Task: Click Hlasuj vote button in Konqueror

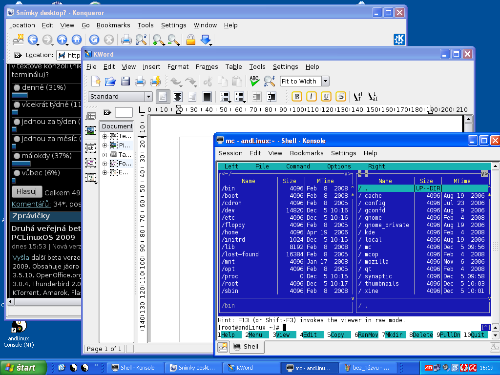Action: tap(27, 192)
